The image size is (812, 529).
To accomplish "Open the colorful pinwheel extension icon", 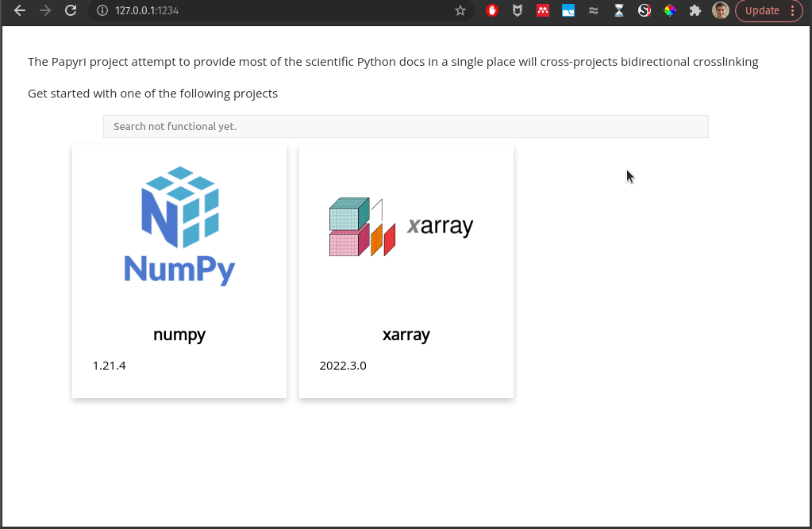I will 670,10.
